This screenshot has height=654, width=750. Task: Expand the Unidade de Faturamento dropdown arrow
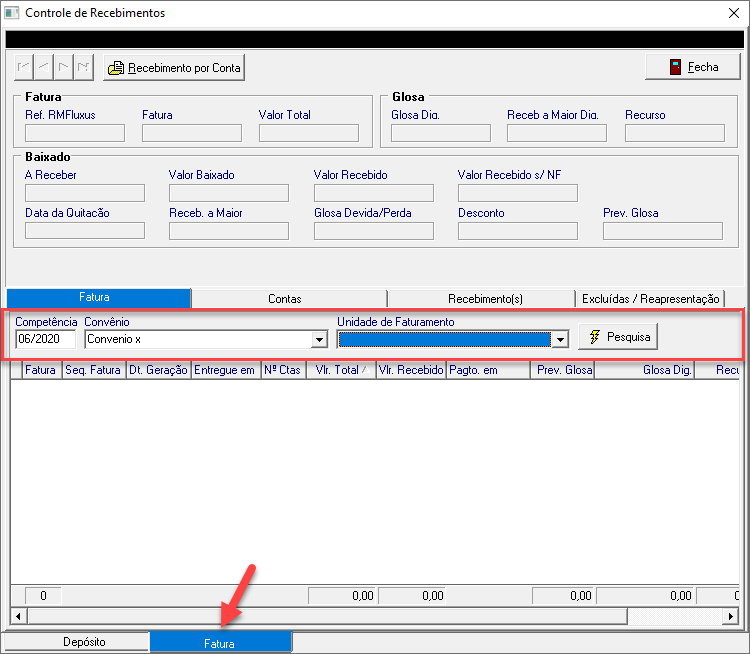tap(560, 340)
